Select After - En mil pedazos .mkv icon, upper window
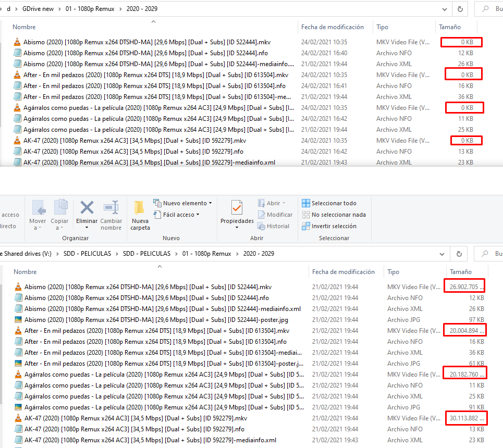The width and height of the screenshot is (503, 448). pyautogui.click(x=17, y=74)
